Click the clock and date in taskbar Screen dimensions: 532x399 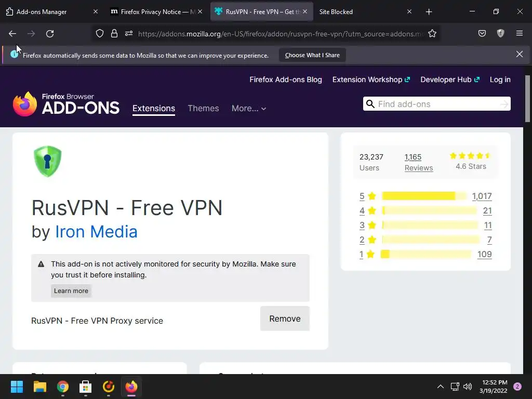pyautogui.click(x=495, y=387)
